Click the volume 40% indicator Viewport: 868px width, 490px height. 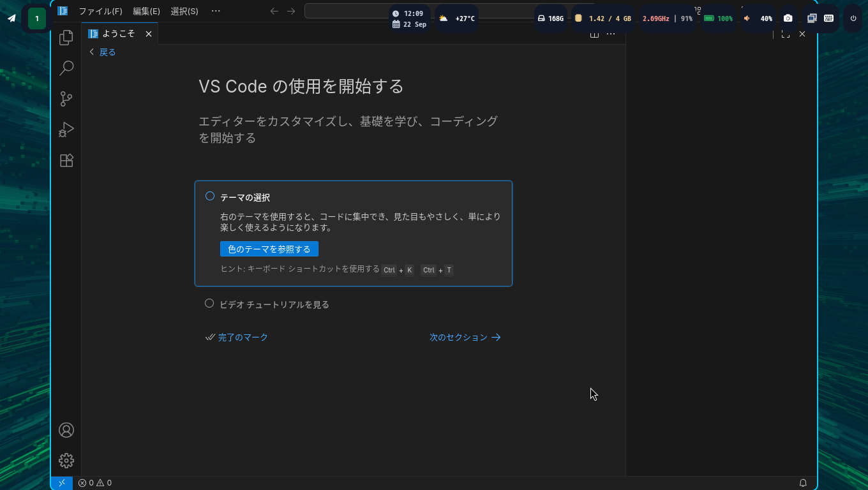coord(758,19)
